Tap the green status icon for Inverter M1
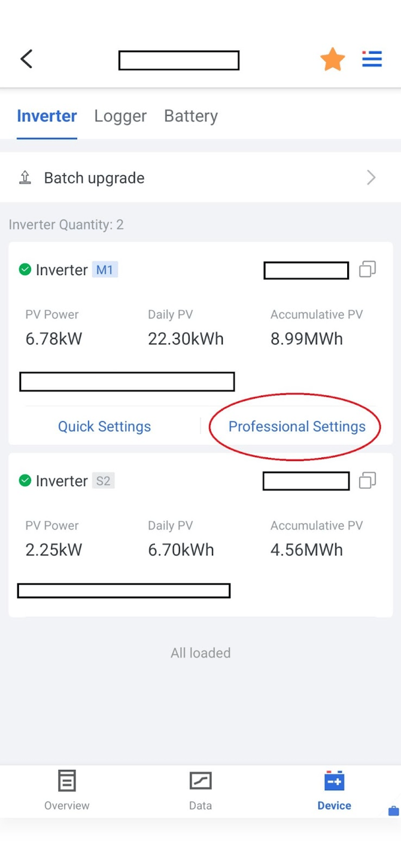This screenshot has width=401, height=868. (25, 270)
